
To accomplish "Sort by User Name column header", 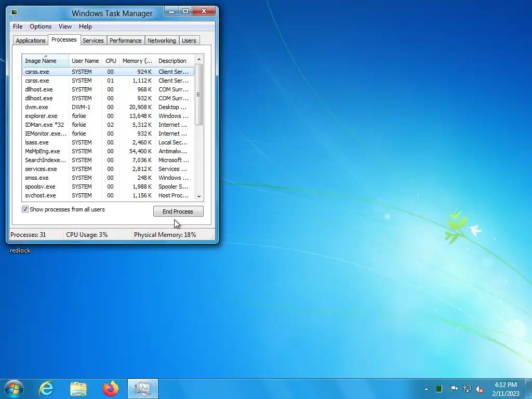I will tap(86, 61).
